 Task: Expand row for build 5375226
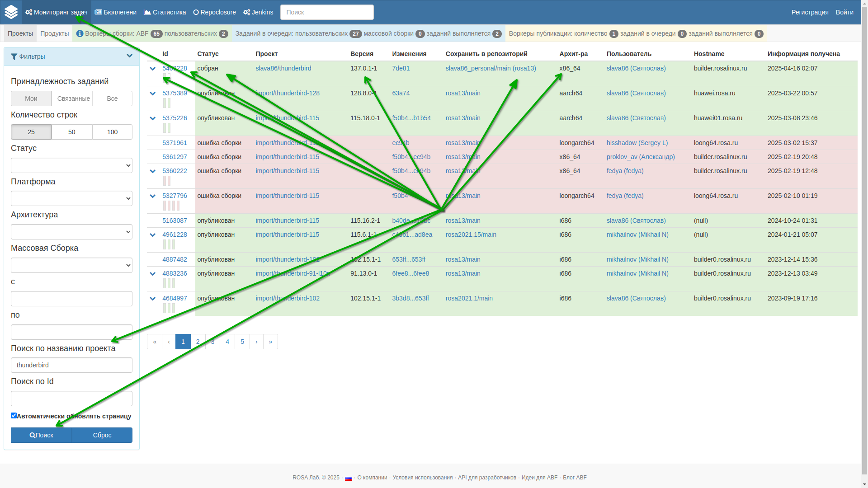pos(152,118)
